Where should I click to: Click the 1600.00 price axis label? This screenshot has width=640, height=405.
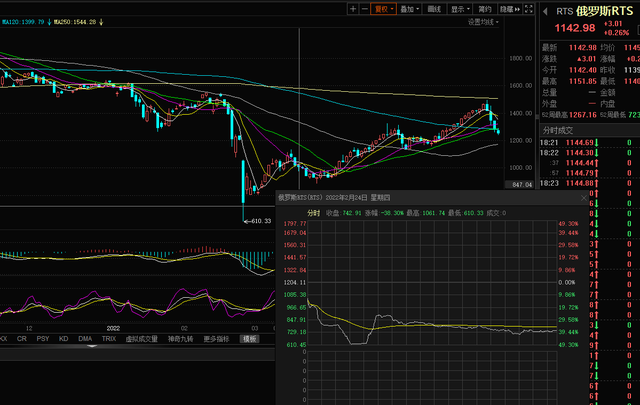click(x=521, y=86)
